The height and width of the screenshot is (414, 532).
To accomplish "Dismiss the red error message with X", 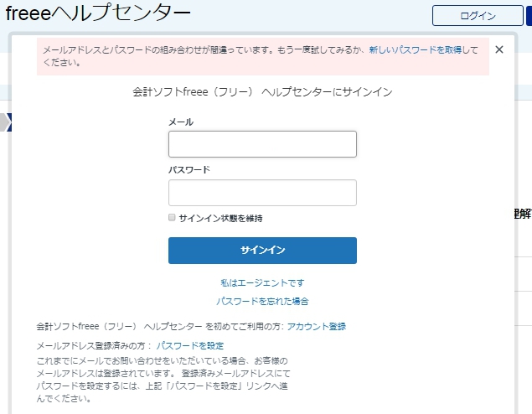I will pyautogui.click(x=499, y=49).
